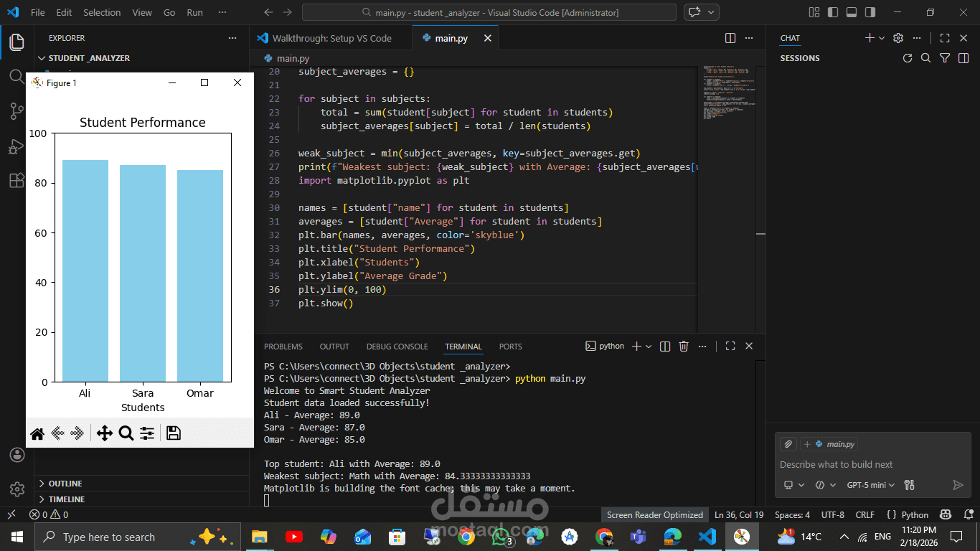The image size is (980, 551).
Task: Open the Selection menu
Action: coord(102,12)
